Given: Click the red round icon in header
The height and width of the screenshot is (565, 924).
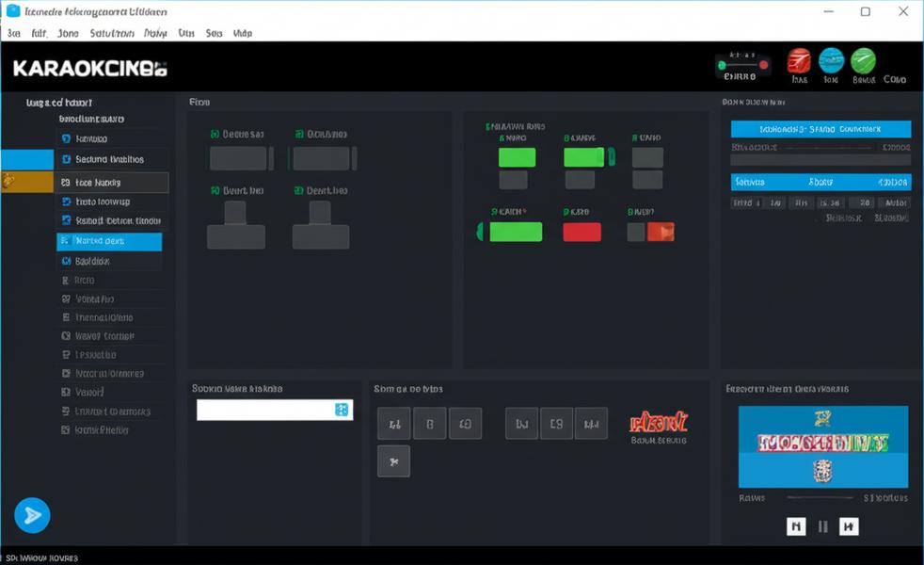Looking at the screenshot, I should point(799,61).
